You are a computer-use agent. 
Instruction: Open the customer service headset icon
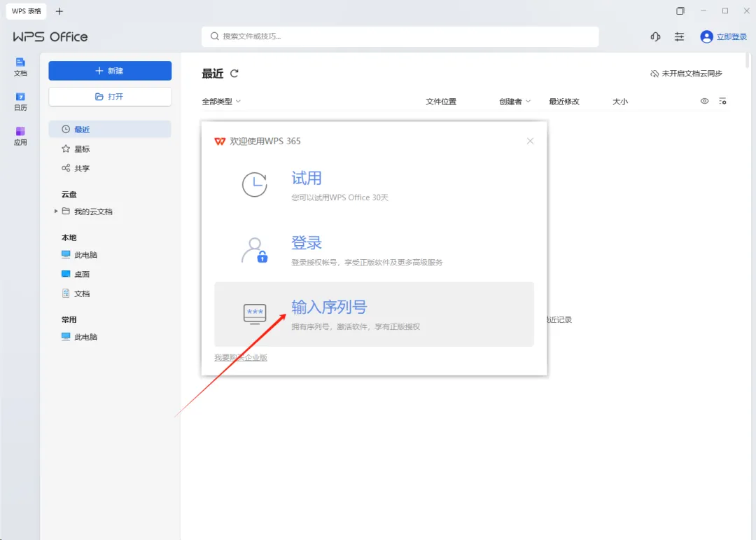point(655,36)
